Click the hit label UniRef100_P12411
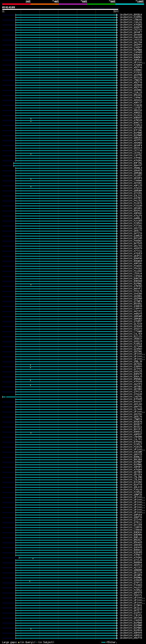Screen dimensions: 146x644 (131, 115)
